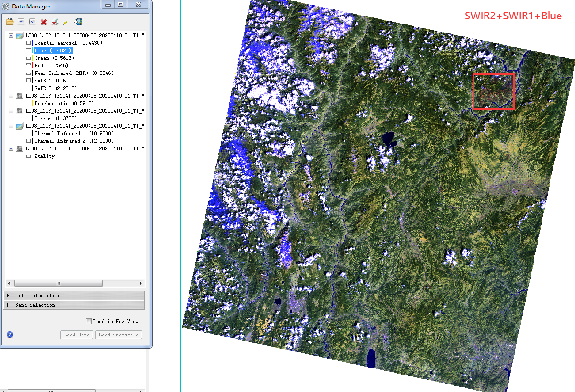Minimize the Data Manager window

click(108, 5)
